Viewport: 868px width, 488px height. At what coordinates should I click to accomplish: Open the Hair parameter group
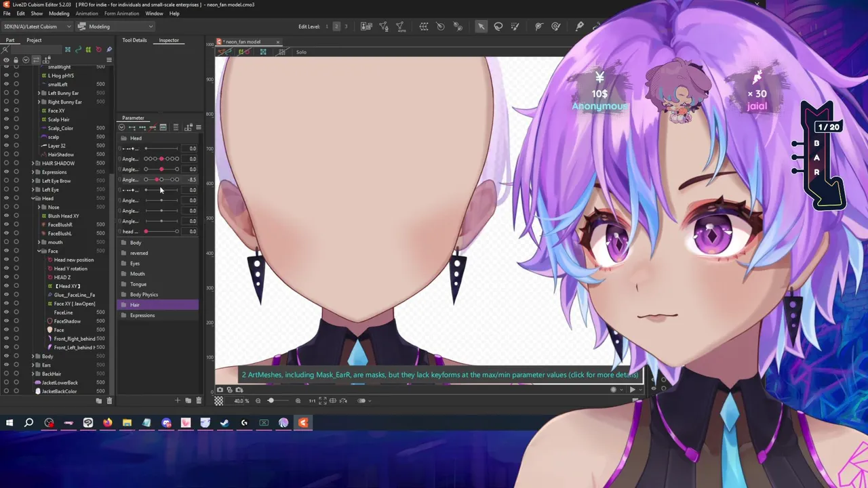159,305
